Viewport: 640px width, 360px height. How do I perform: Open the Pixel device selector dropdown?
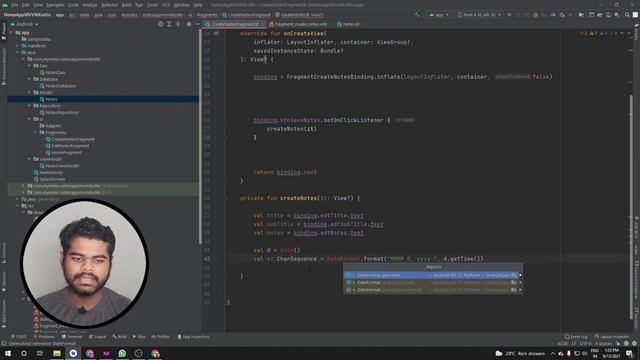(479, 15)
